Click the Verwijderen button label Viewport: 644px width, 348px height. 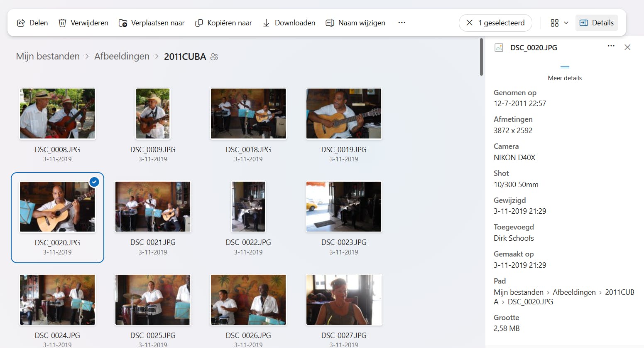tap(89, 23)
